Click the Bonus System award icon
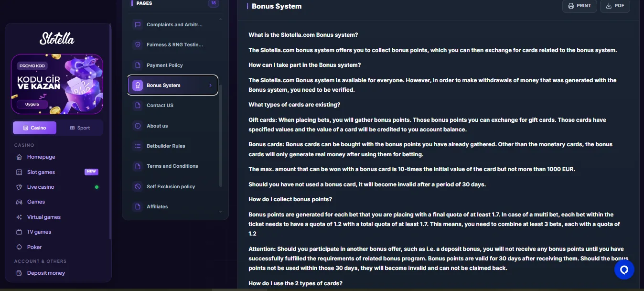 point(138,85)
